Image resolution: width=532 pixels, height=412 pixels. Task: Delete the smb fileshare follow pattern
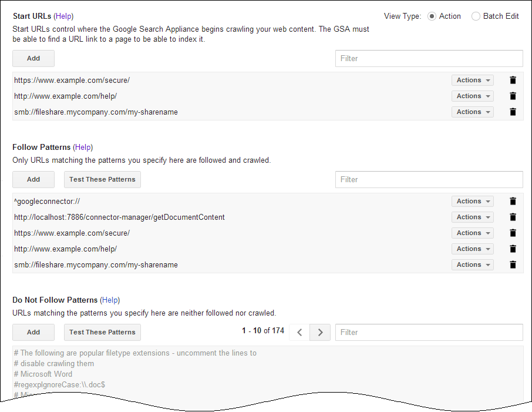click(513, 265)
